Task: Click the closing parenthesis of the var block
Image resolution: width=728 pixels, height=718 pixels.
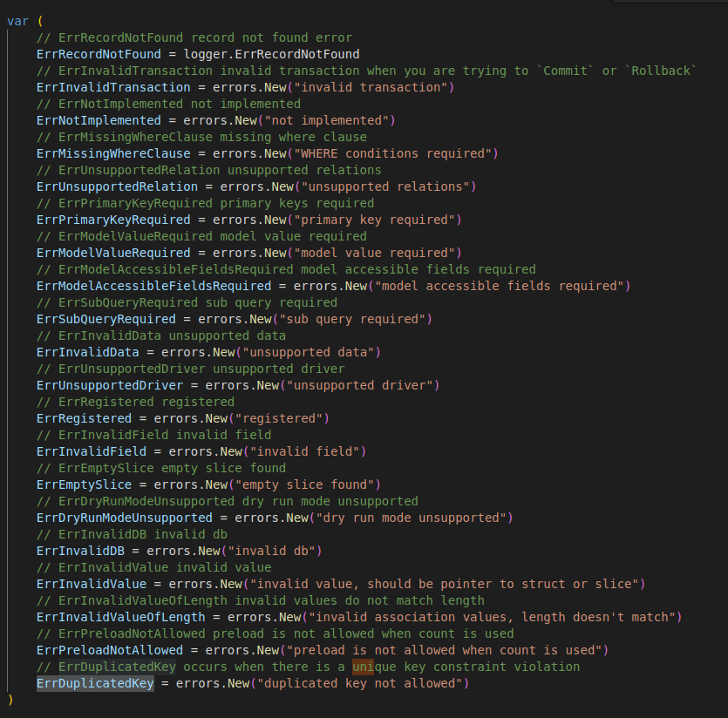Action: coord(10,700)
